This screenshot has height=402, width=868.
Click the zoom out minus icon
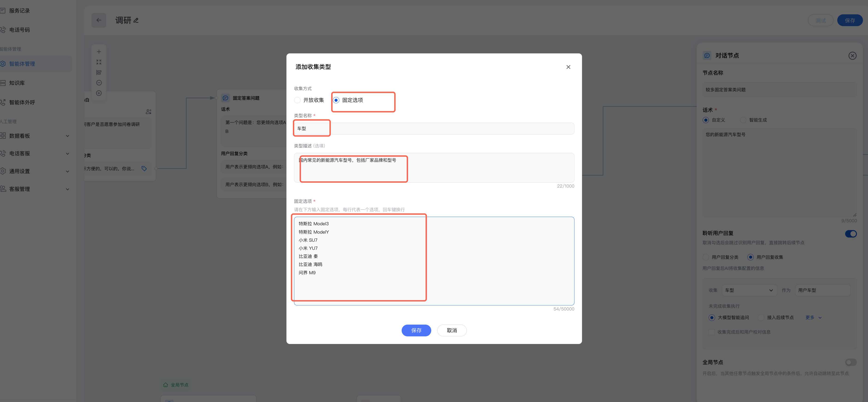[99, 83]
